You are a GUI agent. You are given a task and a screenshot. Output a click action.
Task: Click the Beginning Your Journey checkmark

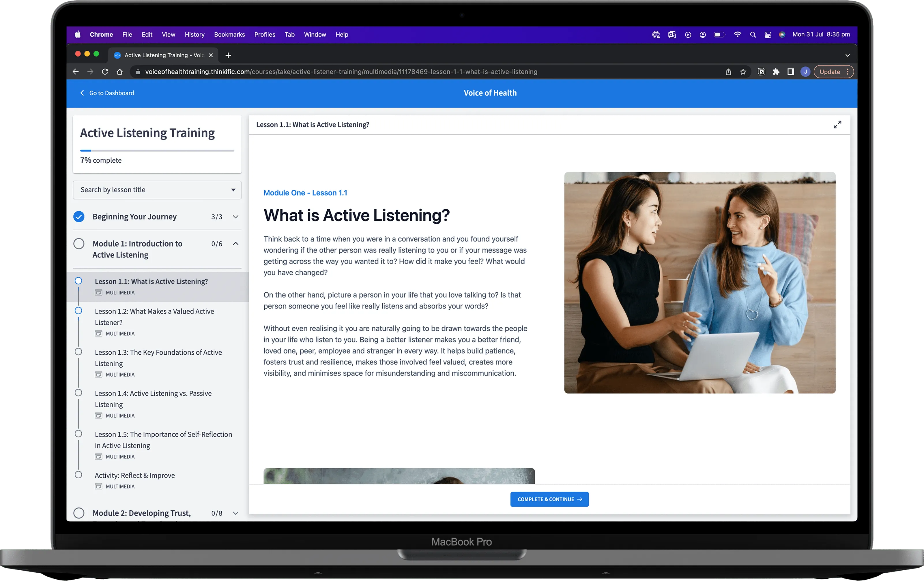(79, 216)
